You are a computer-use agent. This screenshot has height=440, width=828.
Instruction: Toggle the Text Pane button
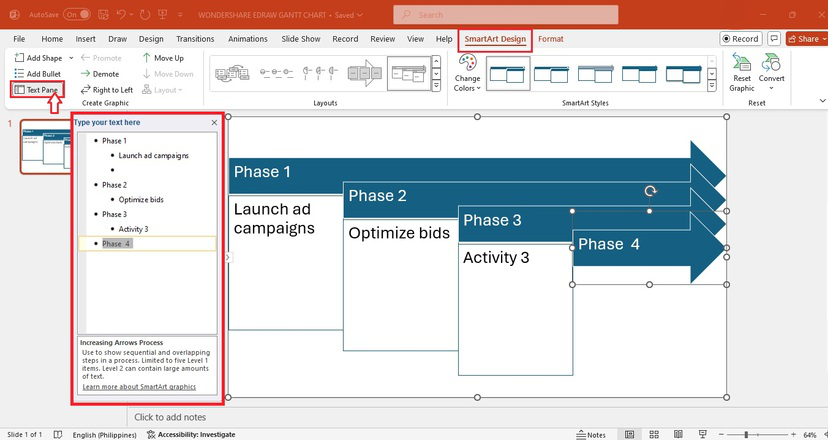click(36, 90)
